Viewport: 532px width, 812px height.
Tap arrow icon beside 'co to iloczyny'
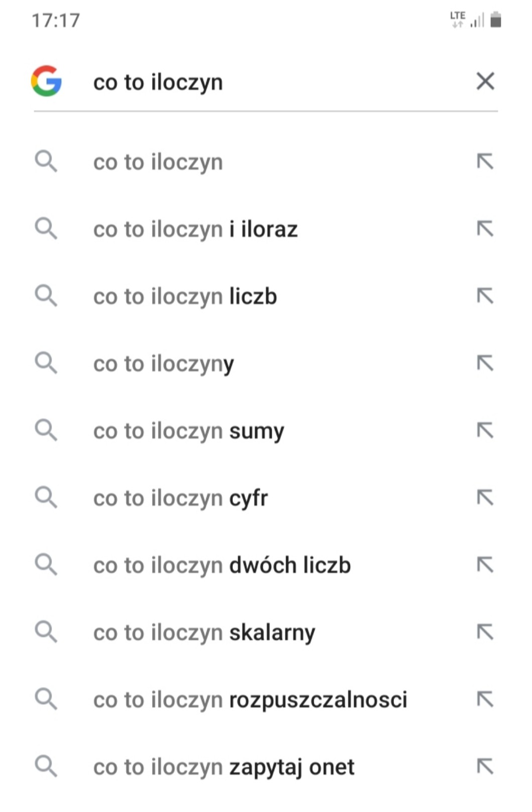click(485, 363)
